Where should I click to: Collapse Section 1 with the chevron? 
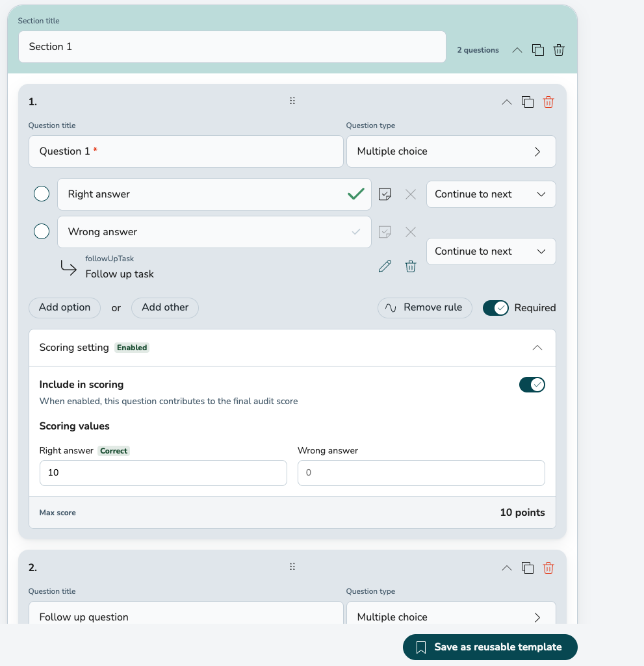click(x=517, y=50)
